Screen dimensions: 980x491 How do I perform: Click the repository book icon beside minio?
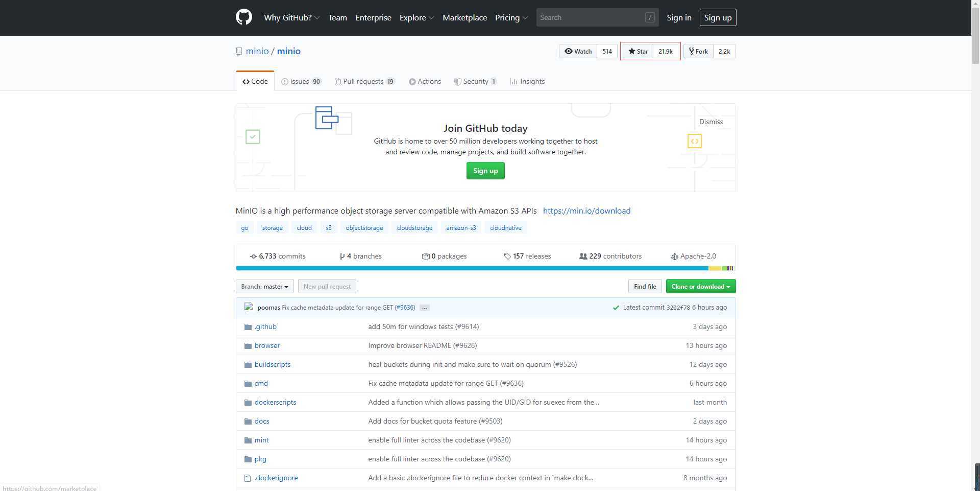click(239, 52)
